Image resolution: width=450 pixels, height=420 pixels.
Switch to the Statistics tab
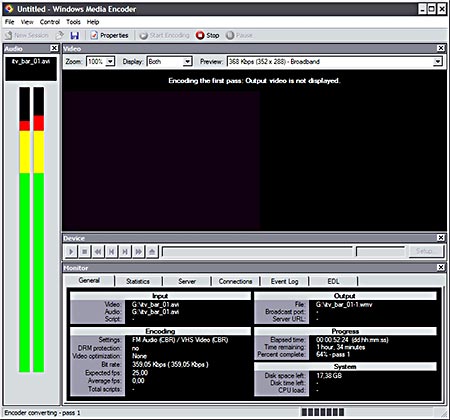(138, 281)
